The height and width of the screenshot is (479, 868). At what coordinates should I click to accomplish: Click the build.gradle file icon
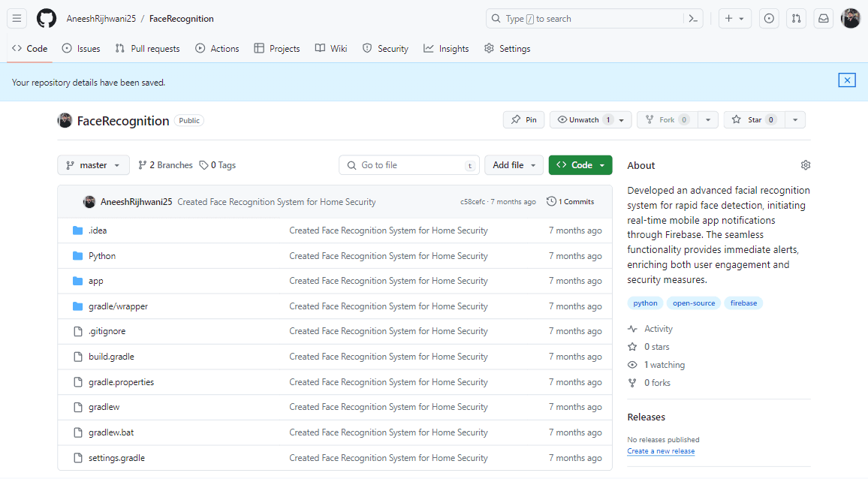[x=78, y=357]
